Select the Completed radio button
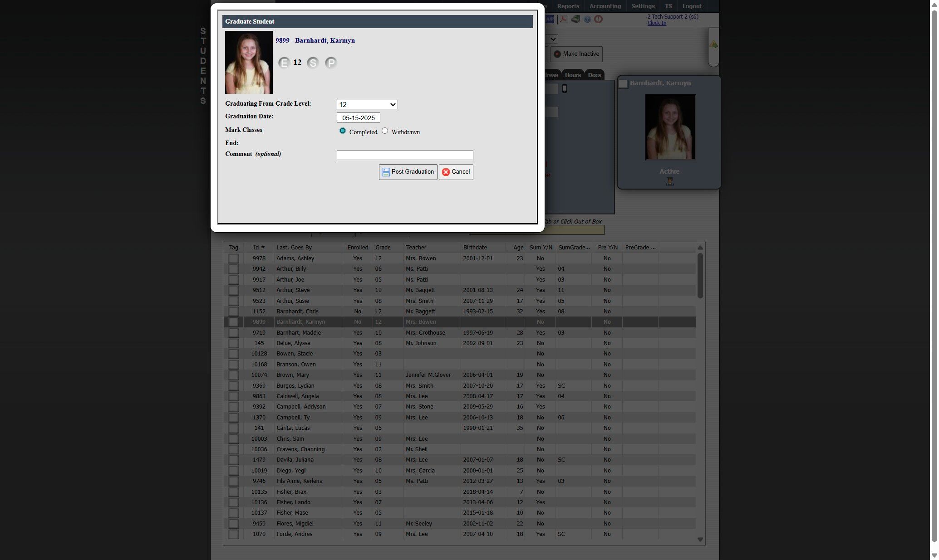The width and height of the screenshot is (939, 560). (x=343, y=131)
